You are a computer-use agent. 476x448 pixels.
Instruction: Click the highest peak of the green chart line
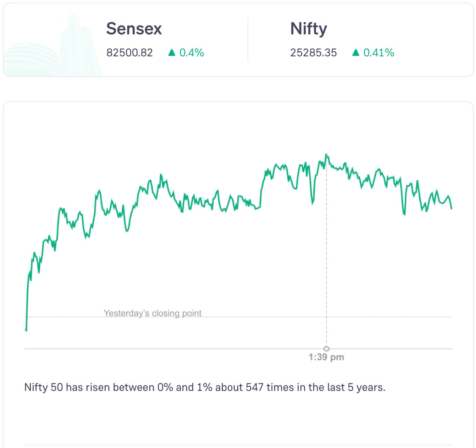(x=326, y=155)
